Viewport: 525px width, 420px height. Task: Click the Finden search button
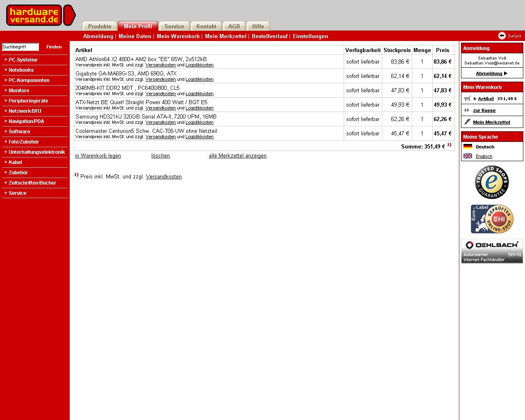(x=54, y=47)
